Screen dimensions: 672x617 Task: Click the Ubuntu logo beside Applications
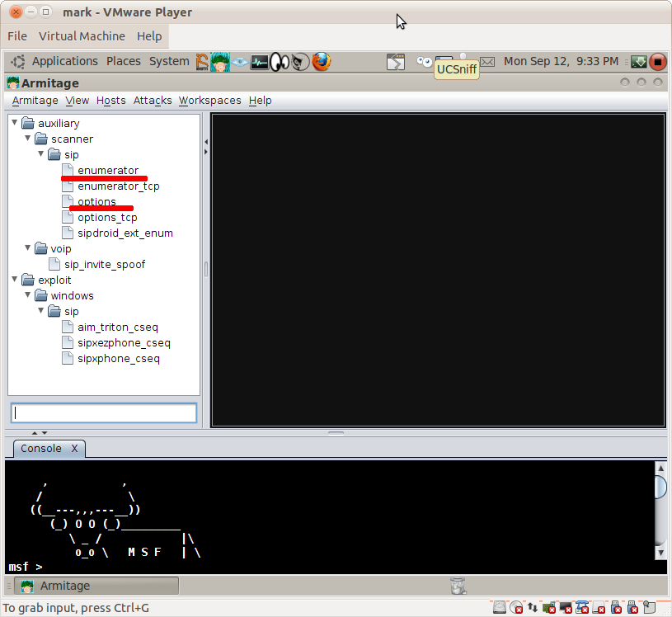point(18,62)
